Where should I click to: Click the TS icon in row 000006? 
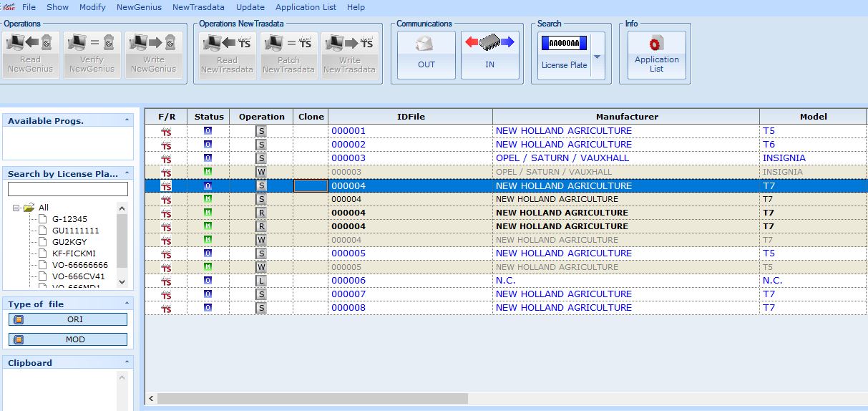pyautogui.click(x=166, y=281)
